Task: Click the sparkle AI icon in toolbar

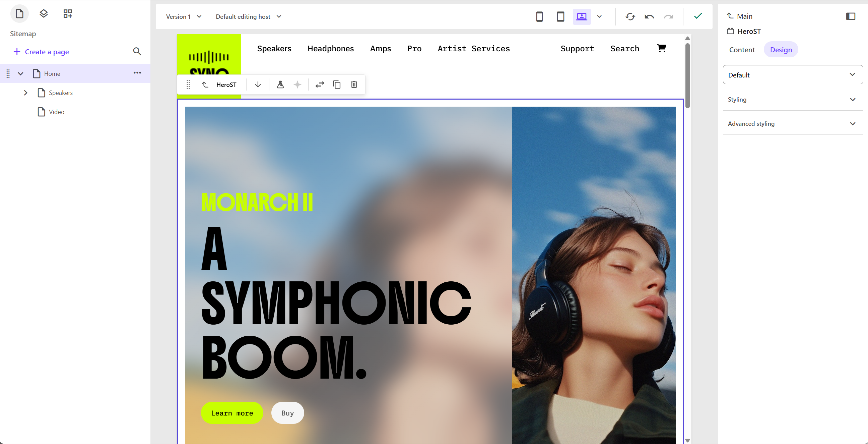Action: point(297,85)
